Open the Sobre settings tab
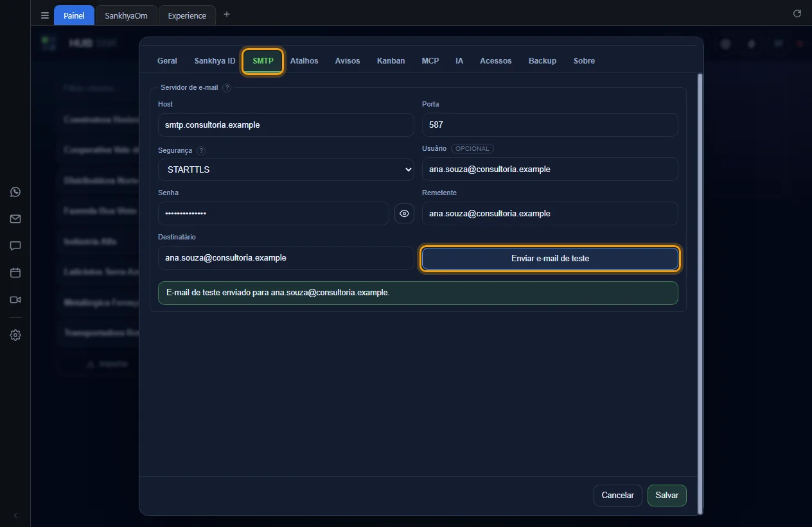Screen dimensions: 812x527 coord(584,61)
